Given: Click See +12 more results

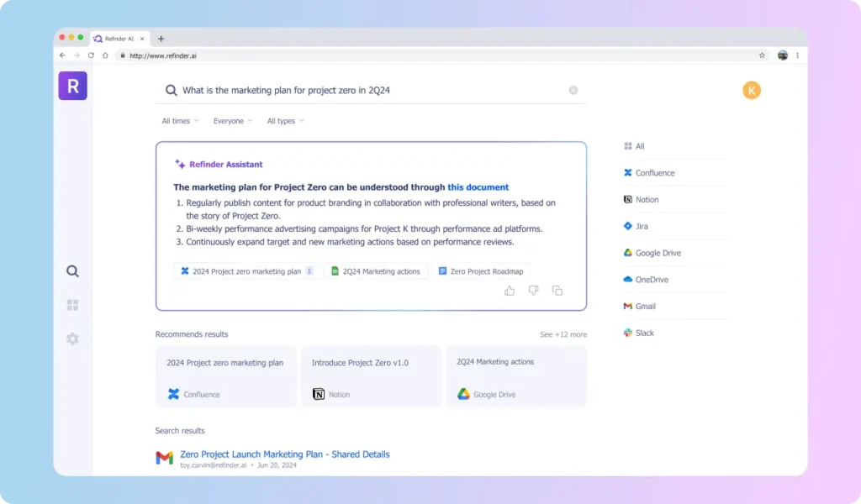Looking at the screenshot, I should click(563, 334).
